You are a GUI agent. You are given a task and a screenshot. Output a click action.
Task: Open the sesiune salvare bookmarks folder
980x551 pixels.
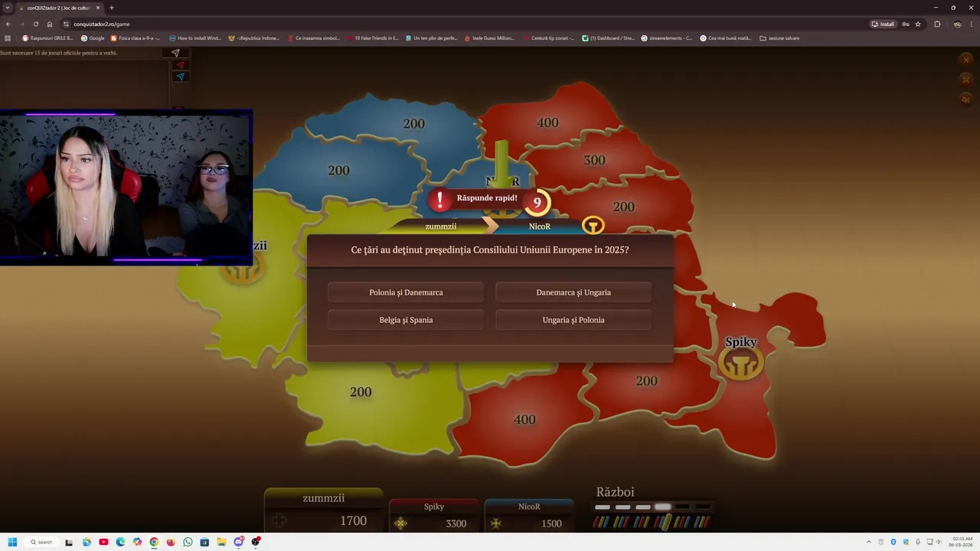pyautogui.click(x=779, y=38)
